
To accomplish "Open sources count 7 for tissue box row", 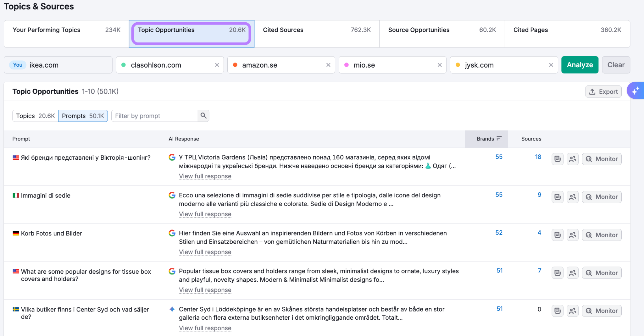I will 540,271.
